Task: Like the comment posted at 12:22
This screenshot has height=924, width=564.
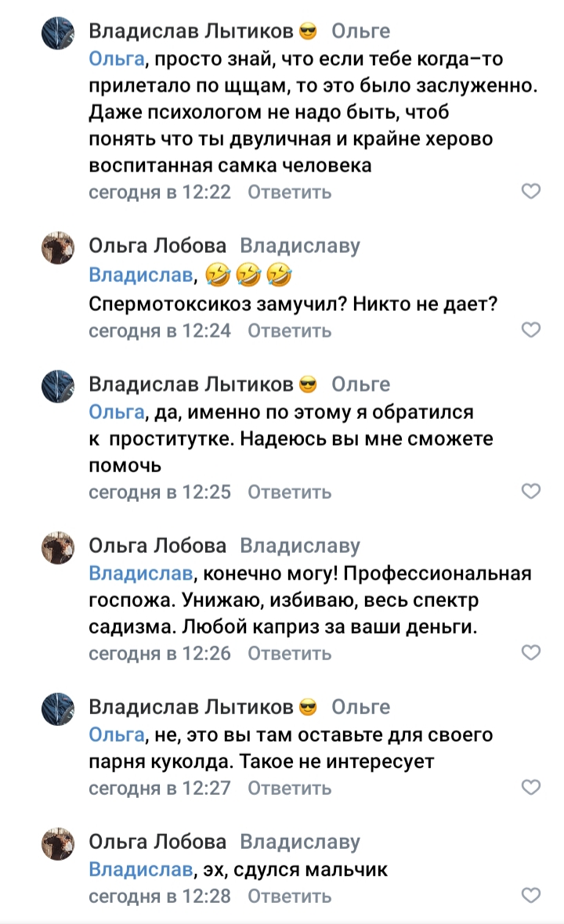Action: pos(531,192)
